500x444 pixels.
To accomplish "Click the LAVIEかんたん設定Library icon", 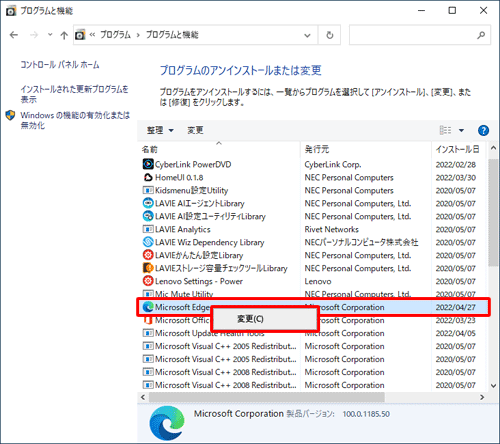I will tap(148, 255).
